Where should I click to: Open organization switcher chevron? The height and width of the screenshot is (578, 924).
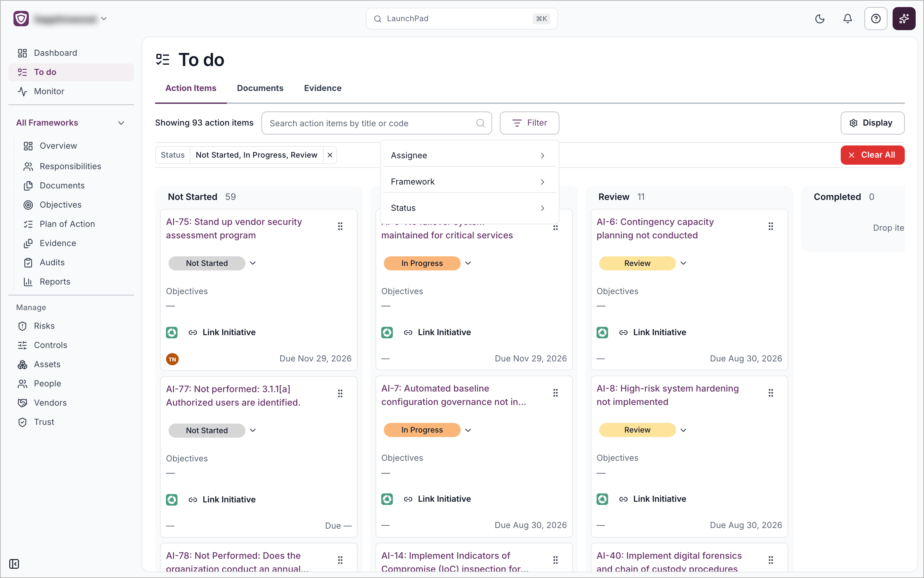[x=103, y=19]
